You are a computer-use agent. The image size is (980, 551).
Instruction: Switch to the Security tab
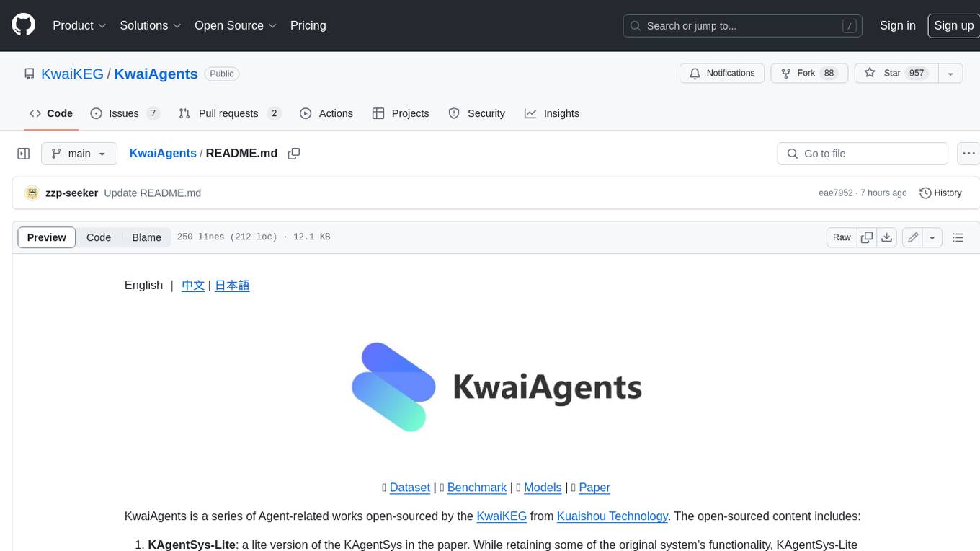476,113
